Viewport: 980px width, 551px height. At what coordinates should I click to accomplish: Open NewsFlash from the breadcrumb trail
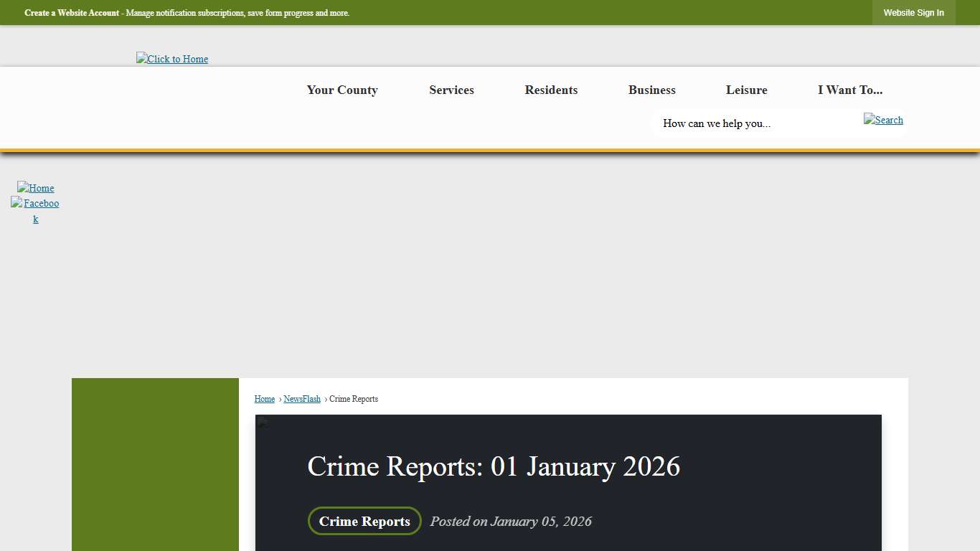click(301, 399)
